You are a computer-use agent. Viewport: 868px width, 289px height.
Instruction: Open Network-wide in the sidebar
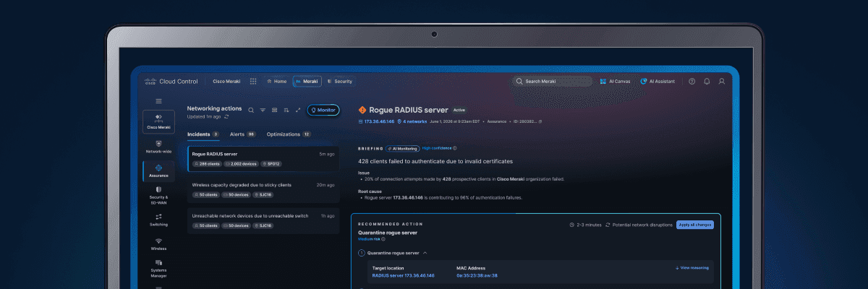pyautogui.click(x=158, y=147)
